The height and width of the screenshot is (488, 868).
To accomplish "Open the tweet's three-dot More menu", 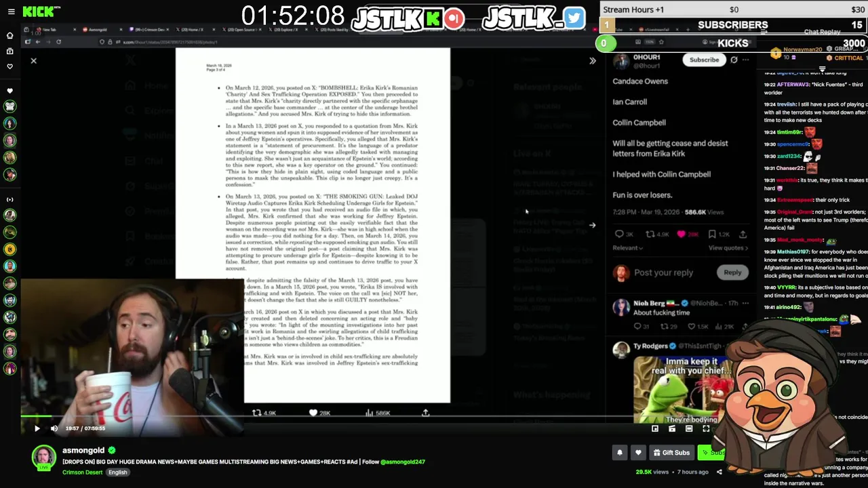I will pos(745,60).
